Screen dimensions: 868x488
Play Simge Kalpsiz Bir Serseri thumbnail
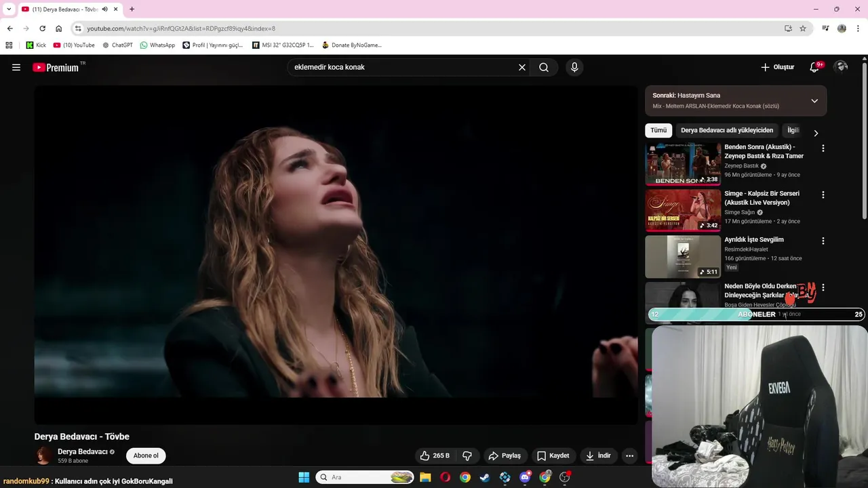pos(683,210)
